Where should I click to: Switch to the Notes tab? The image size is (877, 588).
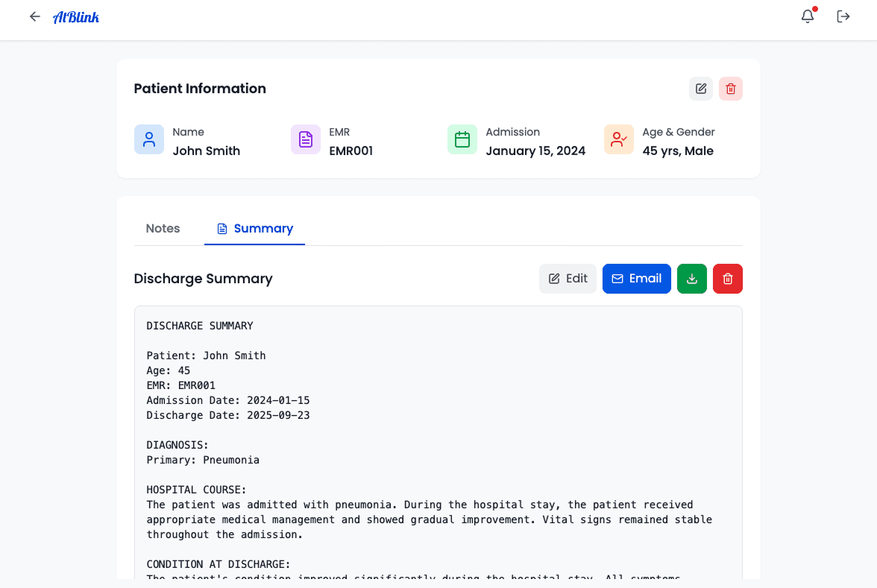163,229
